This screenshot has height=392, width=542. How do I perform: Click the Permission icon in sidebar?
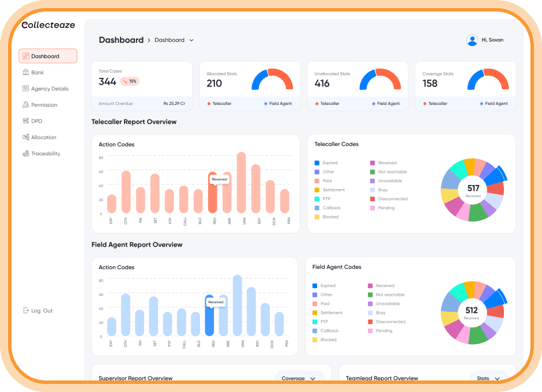[x=25, y=105]
